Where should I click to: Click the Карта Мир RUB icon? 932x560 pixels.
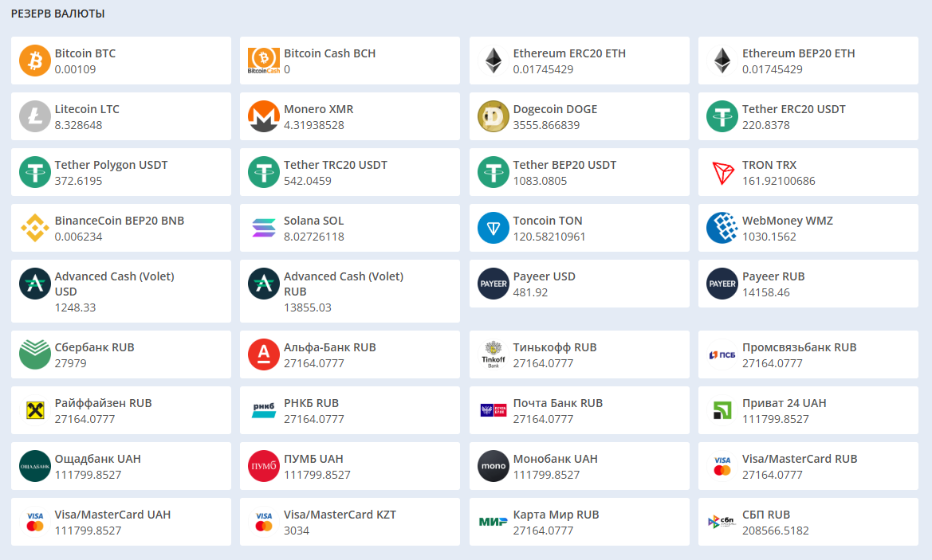tap(494, 522)
